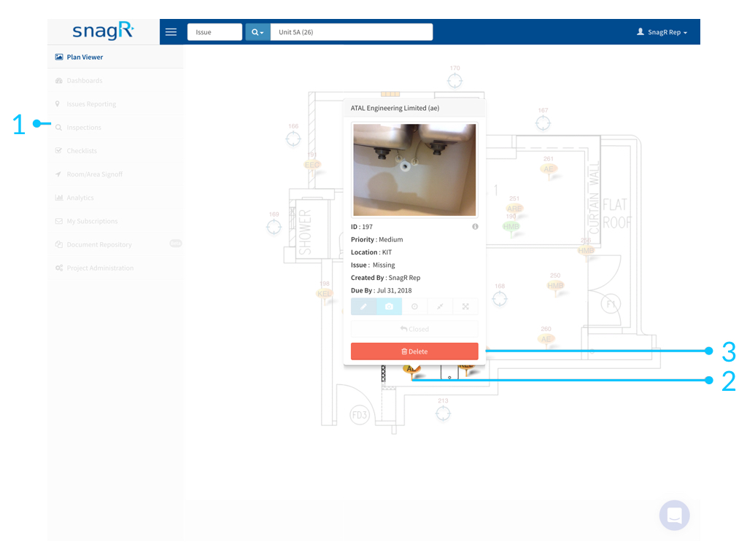Open Inspections in sidebar

point(115,127)
